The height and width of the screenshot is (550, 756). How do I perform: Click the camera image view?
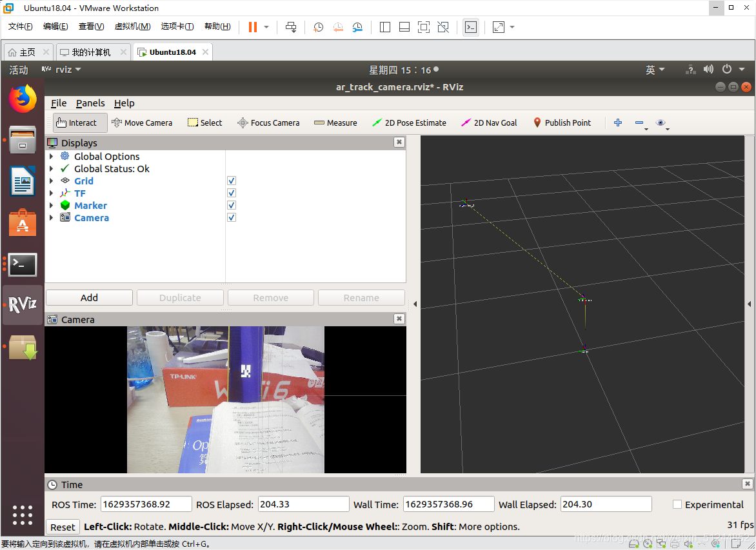click(226, 400)
